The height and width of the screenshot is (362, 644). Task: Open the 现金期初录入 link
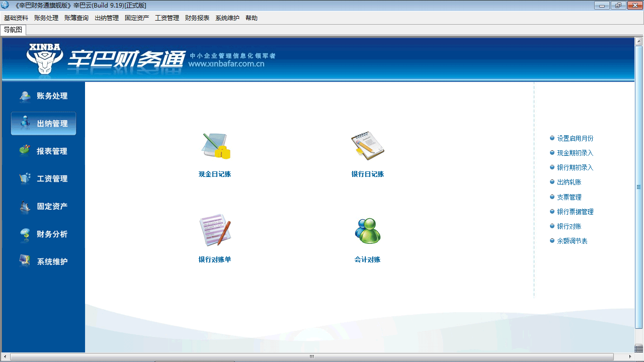click(x=575, y=153)
